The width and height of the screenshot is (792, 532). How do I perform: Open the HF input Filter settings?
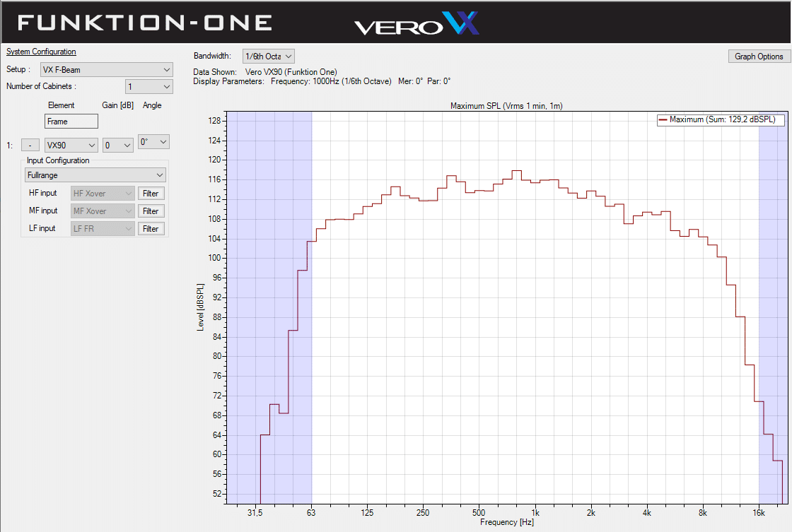tap(151, 193)
